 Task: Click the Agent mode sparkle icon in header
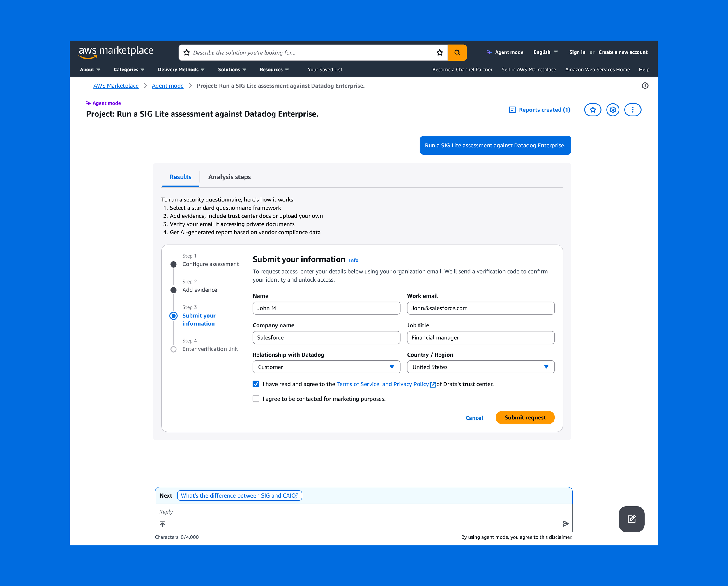[489, 52]
